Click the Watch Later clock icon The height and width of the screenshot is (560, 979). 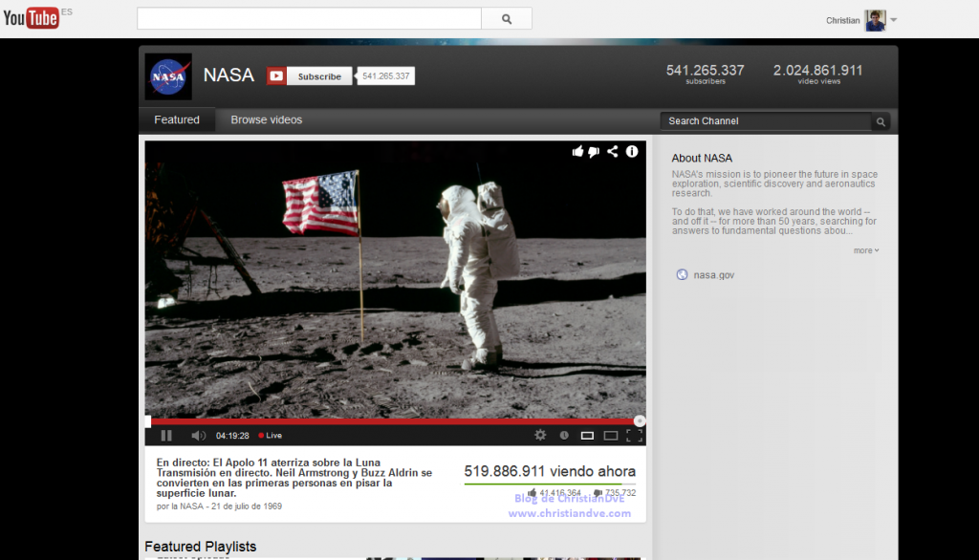tap(564, 436)
